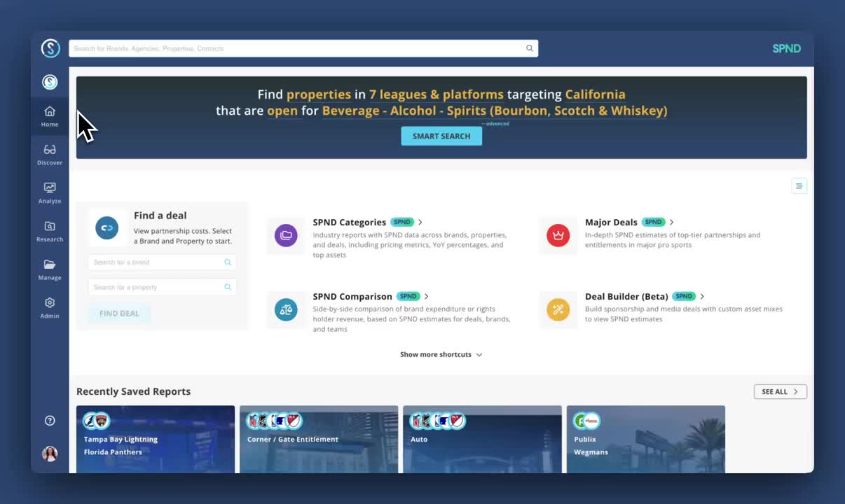Open the SPND Categories shortcut title
Screen dimensions: 845x504
click(349, 222)
